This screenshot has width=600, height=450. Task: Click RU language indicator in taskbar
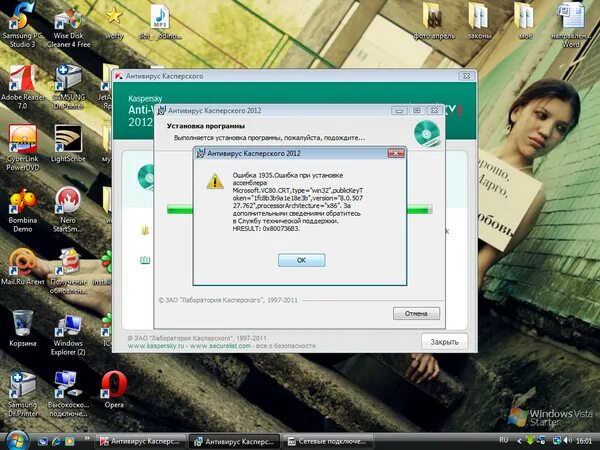point(504,440)
